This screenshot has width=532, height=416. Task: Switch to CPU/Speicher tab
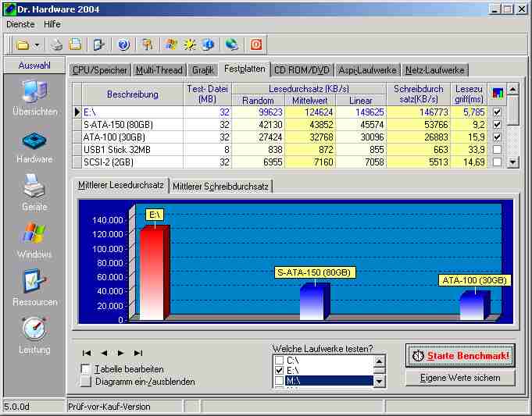point(100,70)
